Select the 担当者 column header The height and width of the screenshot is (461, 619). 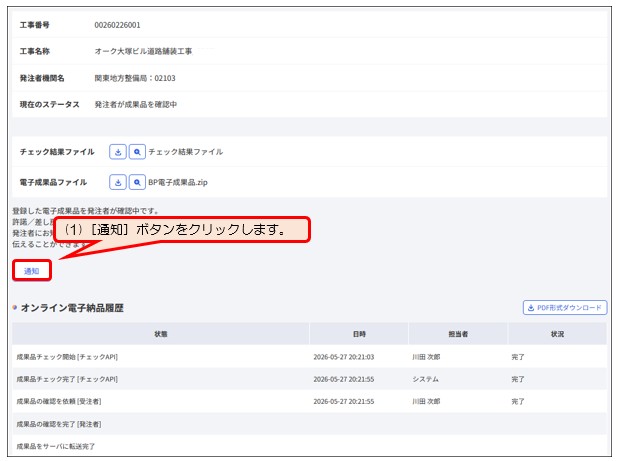point(458,334)
